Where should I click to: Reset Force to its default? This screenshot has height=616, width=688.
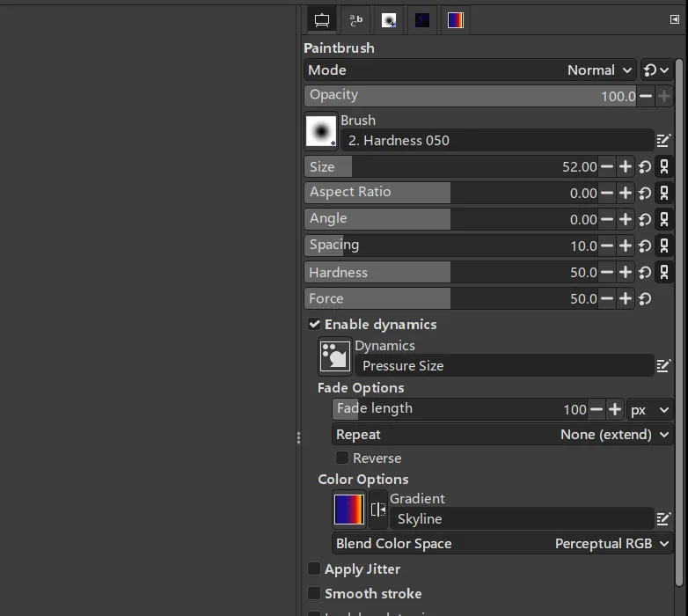tap(645, 299)
